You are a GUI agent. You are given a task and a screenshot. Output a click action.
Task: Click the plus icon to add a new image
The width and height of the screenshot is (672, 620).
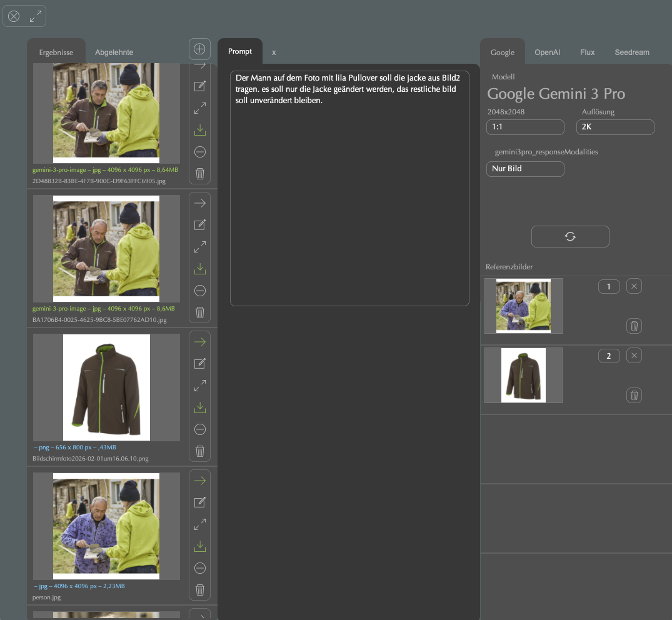(x=199, y=49)
